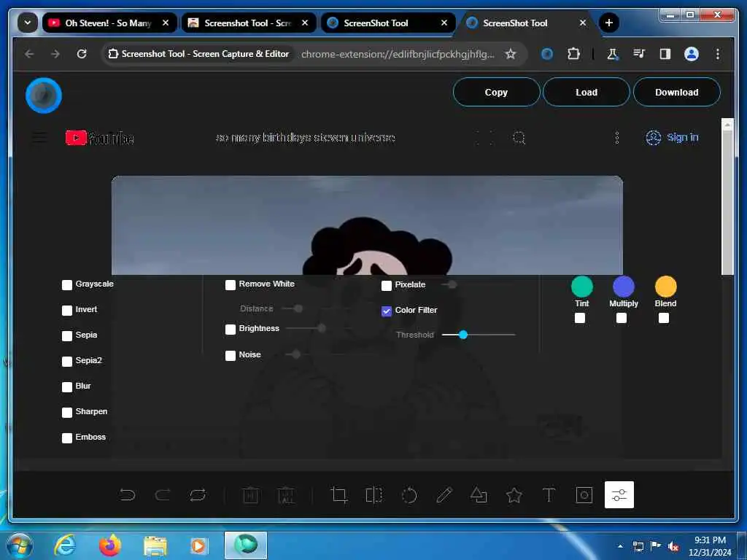Click the Copy button
The width and height of the screenshot is (747, 560).
[x=496, y=93]
